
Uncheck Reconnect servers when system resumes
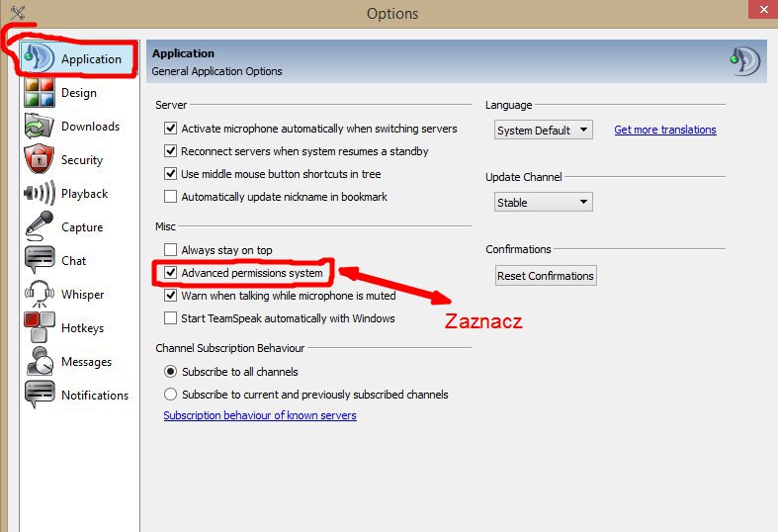click(170, 151)
